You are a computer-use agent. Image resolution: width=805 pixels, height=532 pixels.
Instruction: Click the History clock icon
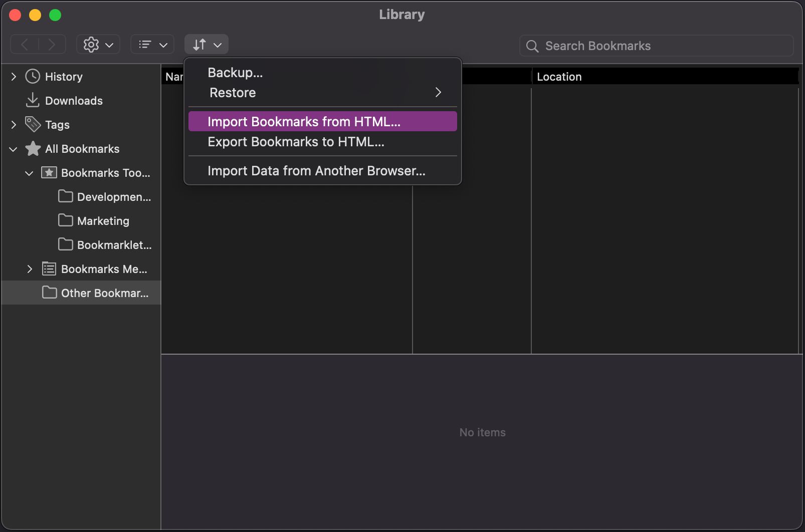pyautogui.click(x=32, y=76)
